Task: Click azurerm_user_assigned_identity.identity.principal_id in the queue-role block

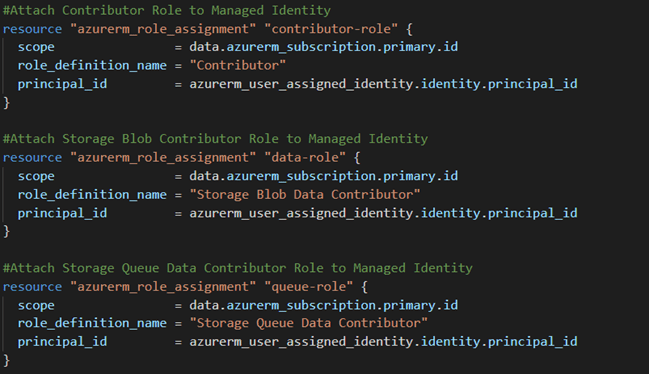Action: (383, 342)
